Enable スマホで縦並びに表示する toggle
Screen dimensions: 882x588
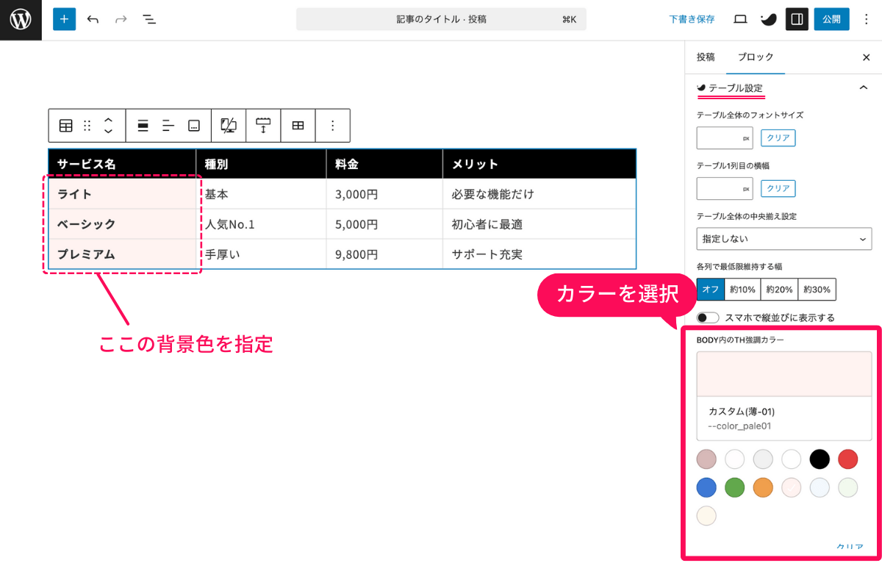[708, 317]
